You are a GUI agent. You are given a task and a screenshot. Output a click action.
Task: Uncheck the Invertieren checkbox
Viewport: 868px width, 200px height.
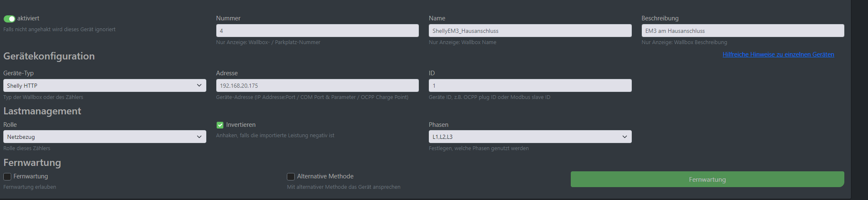point(220,125)
